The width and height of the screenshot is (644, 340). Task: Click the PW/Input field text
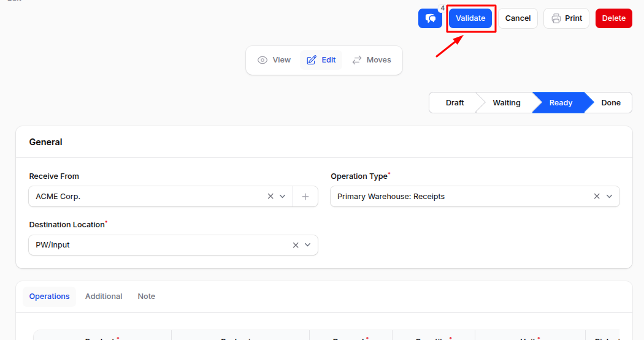pyautogui.click(x=53, y=245)
